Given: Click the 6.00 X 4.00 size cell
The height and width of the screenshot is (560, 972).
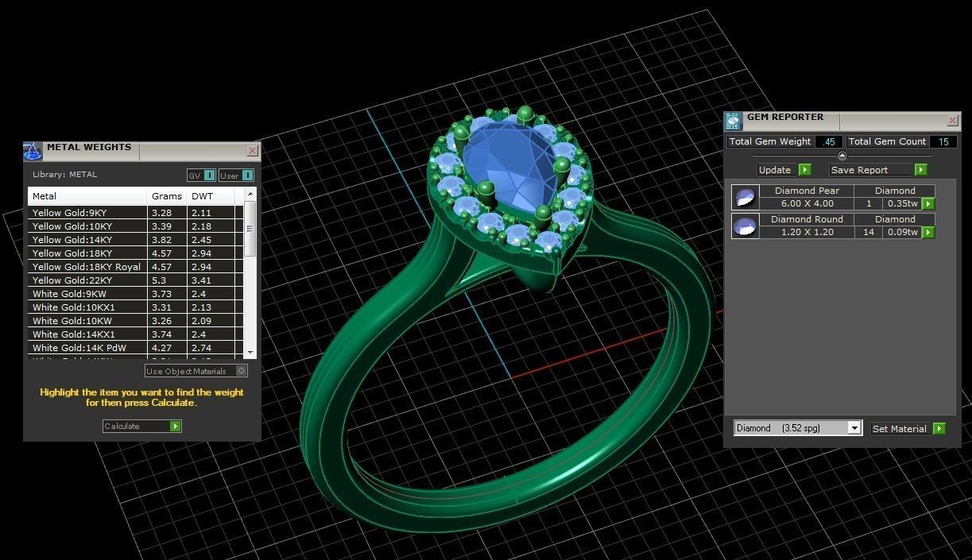Looking at the screenshot, I should [x=806, y=204].
